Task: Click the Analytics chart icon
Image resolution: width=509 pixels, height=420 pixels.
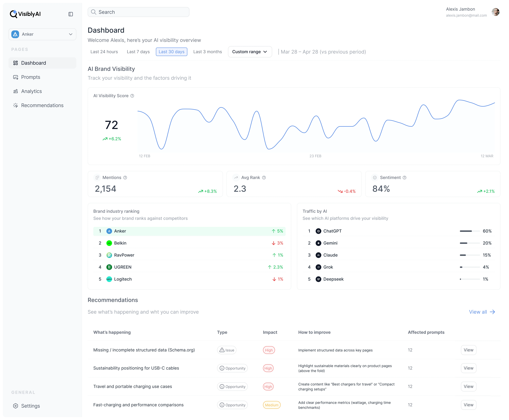Action: 15,91
